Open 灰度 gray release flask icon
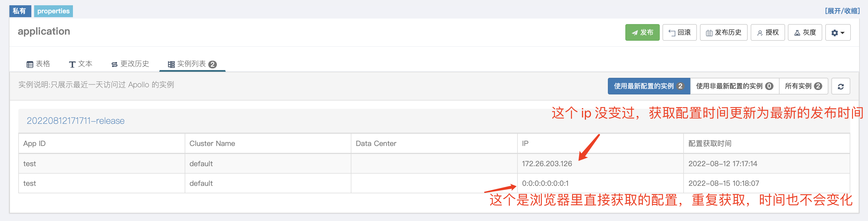 797,32
